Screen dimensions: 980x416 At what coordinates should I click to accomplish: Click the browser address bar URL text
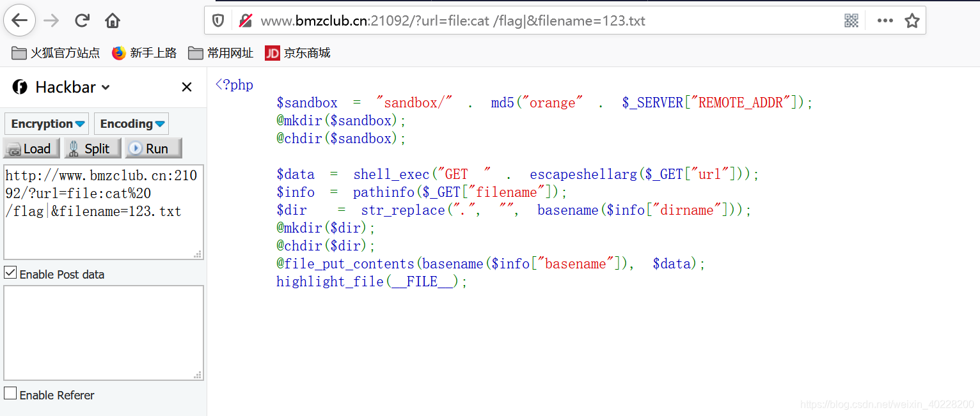tap(453, 21)
